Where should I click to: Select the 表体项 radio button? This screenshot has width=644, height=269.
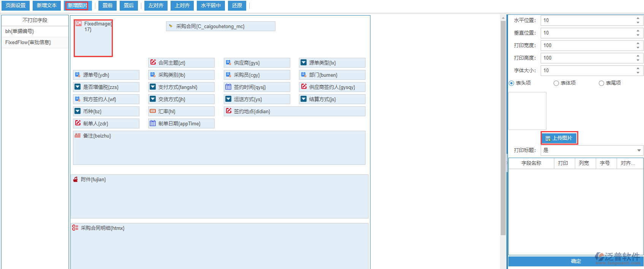coord(556,83)
